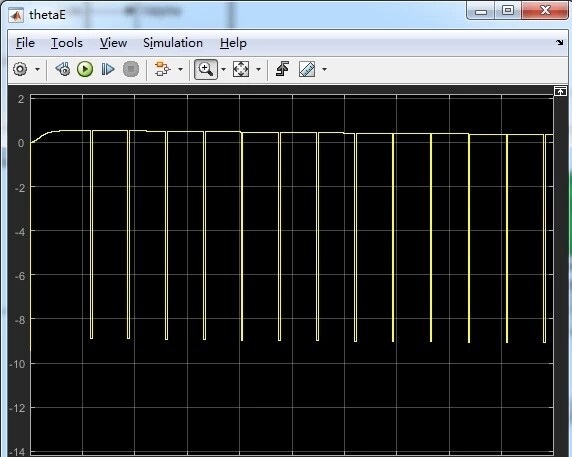Toggle the Triggers icon

pos(282,69)
